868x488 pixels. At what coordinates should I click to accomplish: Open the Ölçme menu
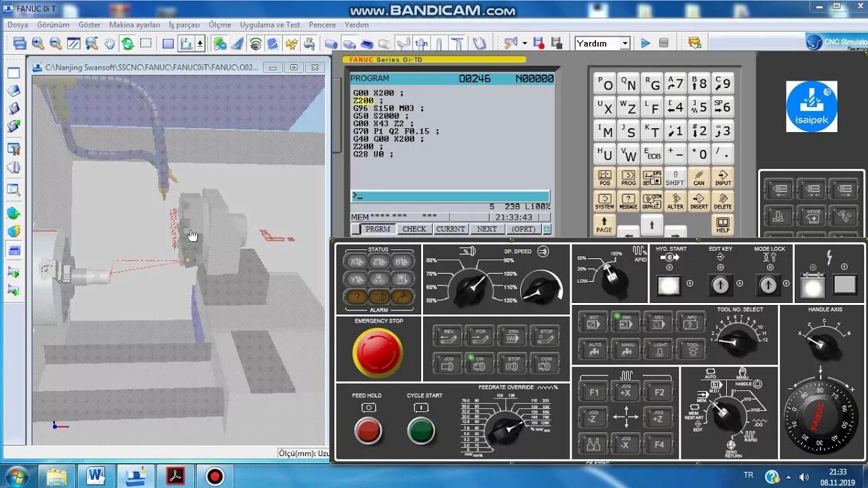click(x=220, y=24)
